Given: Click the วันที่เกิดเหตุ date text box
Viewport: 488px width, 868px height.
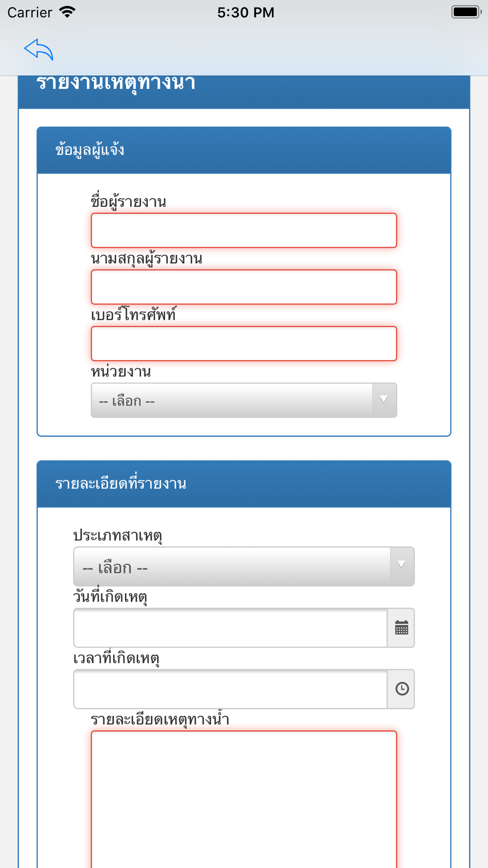Looking at the screenshot, I should point(230,628).
